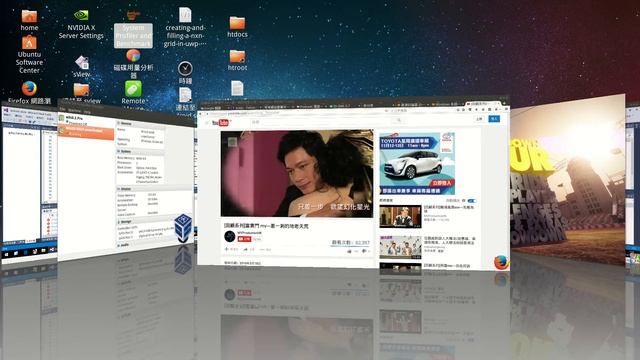Click YouTube search magnifier button
This screenshot has height=360, width=640.
coord(399,120)
